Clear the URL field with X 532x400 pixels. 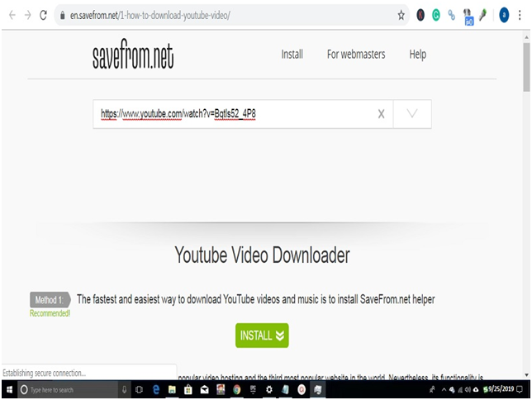pyautogui.click(x=382, y=114)
